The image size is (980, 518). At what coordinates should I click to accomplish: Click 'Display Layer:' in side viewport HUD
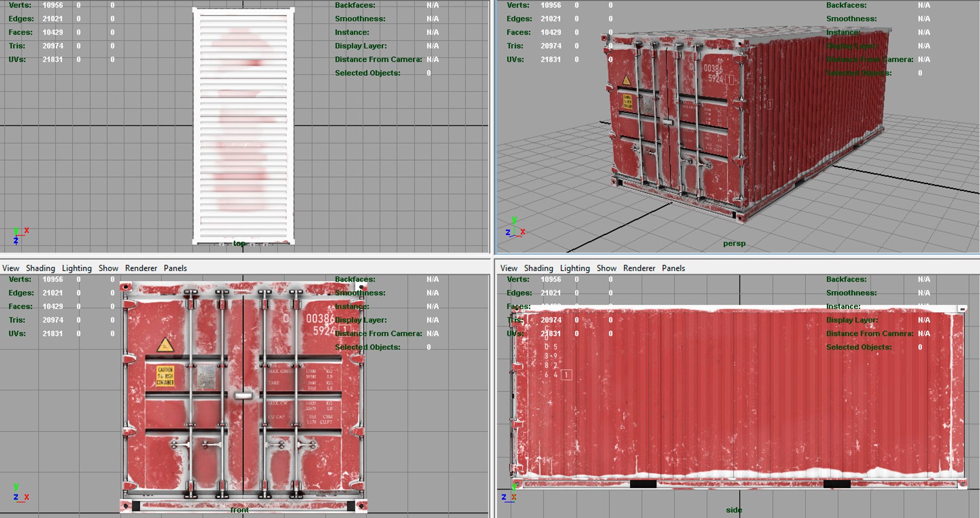coord(852,320)
